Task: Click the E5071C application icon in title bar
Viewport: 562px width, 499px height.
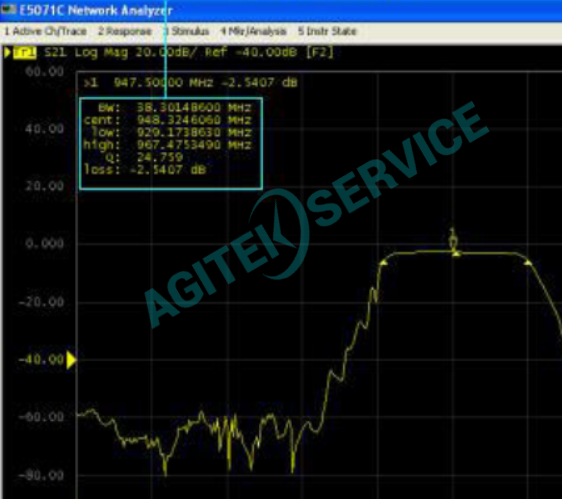Action: [8, 9]
